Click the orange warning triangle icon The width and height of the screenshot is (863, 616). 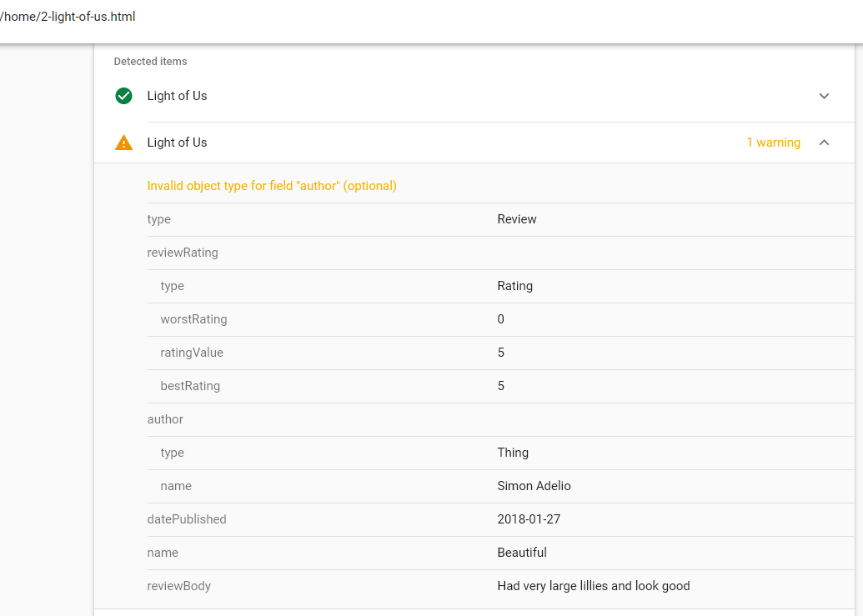[x=123, y=143]
